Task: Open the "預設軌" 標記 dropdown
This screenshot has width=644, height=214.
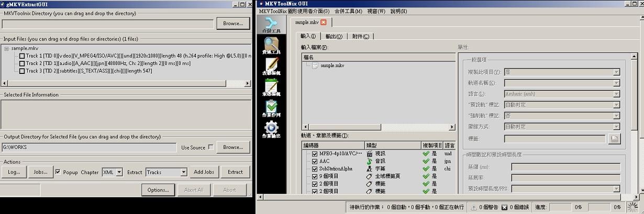Action: [x=562, y=104]
